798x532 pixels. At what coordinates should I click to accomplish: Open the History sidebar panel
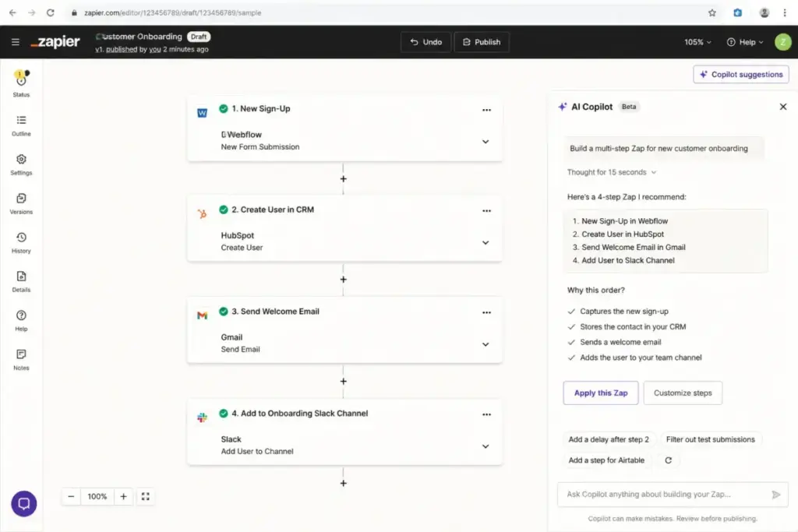click(x=21, y=243)
